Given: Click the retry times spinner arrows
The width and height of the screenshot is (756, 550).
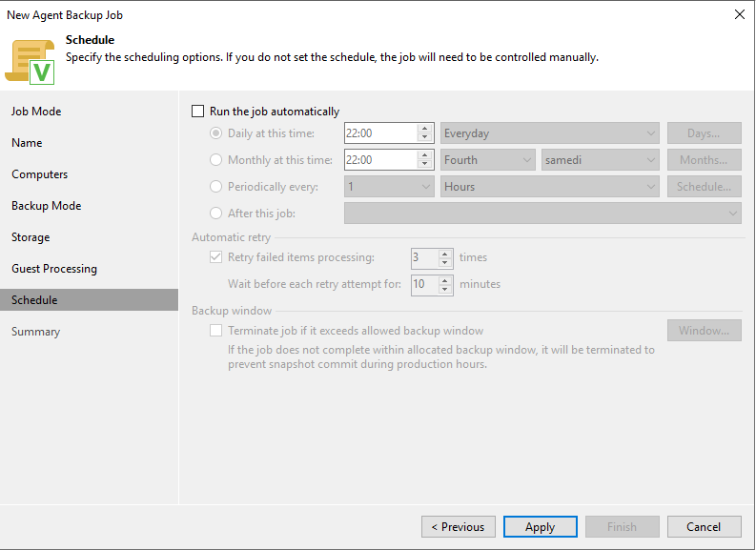Looking at the screenshot, I should (445, 257).
